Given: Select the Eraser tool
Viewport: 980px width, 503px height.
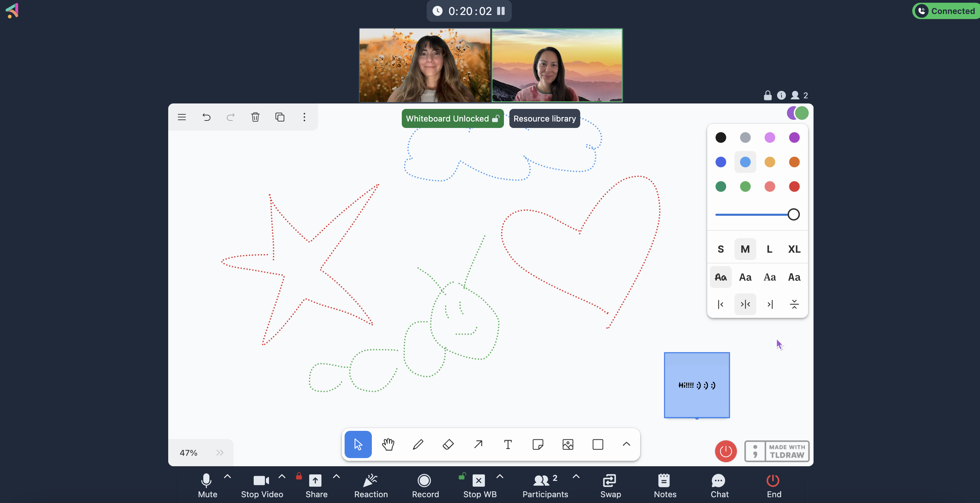Looking at the screenshot, I should pyautogui.click(x=448, y=444).
